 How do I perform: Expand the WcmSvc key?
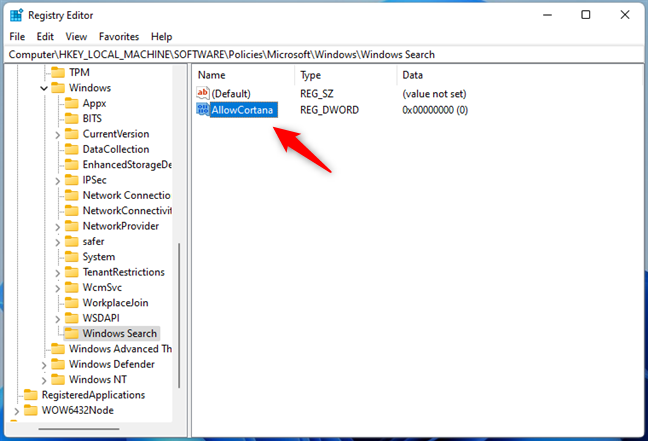57,288
